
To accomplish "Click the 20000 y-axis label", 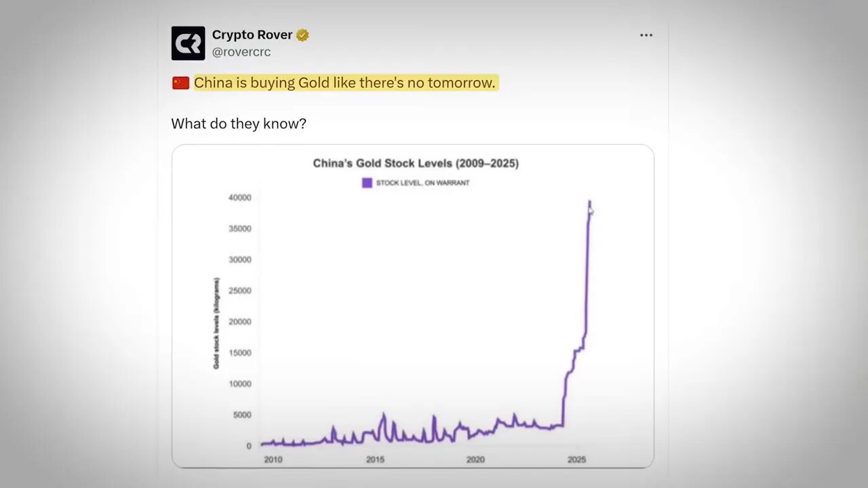I will 239,322.
